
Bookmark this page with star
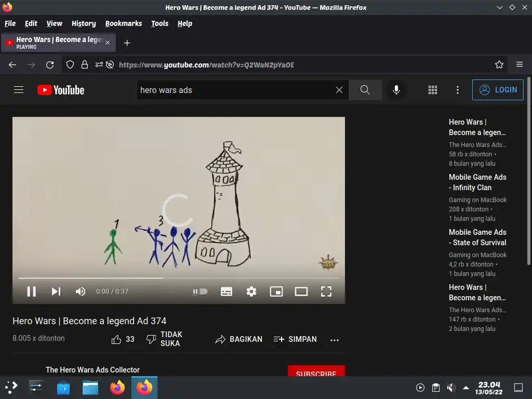[x=499, y=64]
